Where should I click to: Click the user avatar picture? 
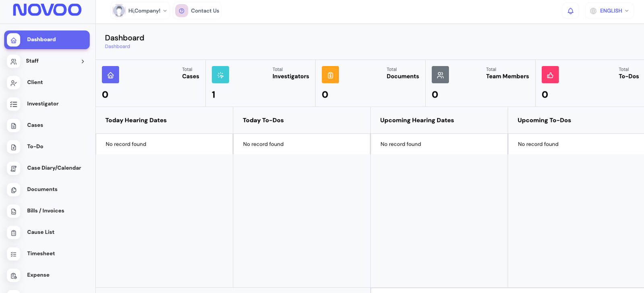[119, 11]
